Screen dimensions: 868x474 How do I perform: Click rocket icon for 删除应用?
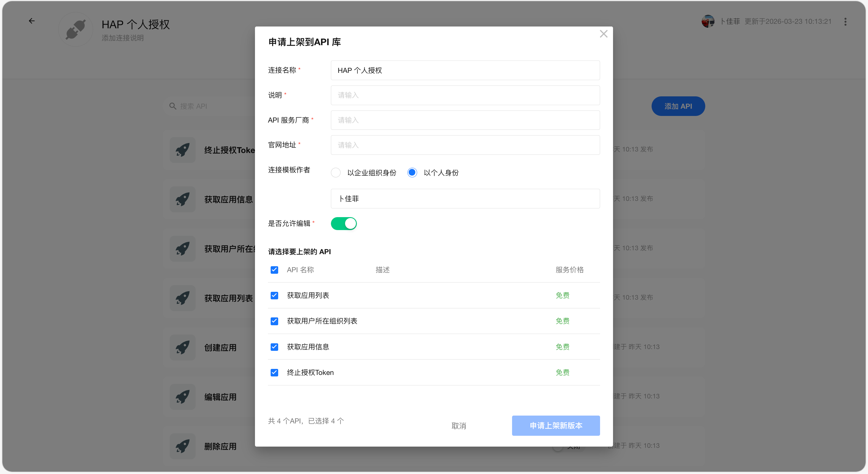(183, 446)
